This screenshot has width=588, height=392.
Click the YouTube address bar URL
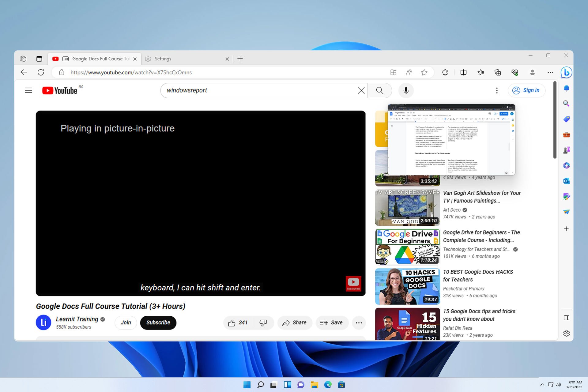pyautogui.click(x=131, y=73)
